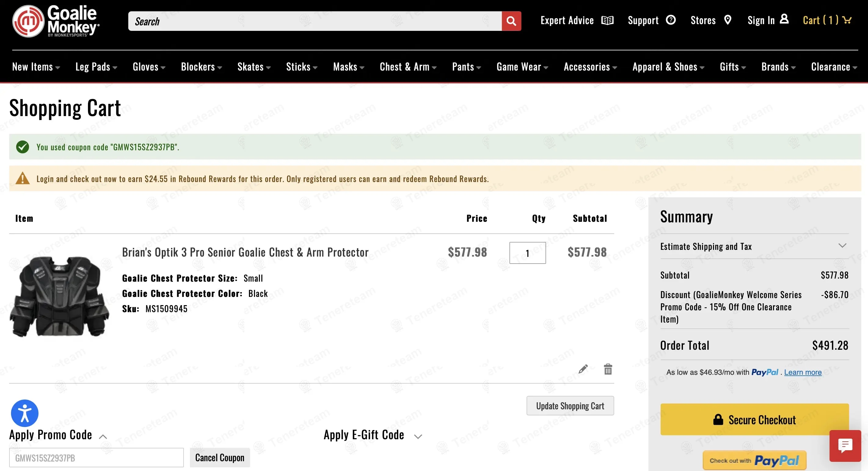
Task: Remove item using trash can icon
Action: 608,369
